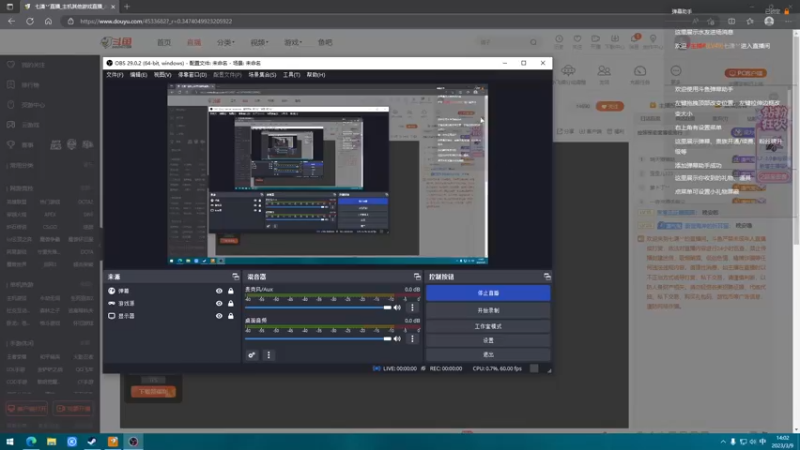Toggle the lock on 弹幕 source
800x450 pixels.
[x=231, y=291]
